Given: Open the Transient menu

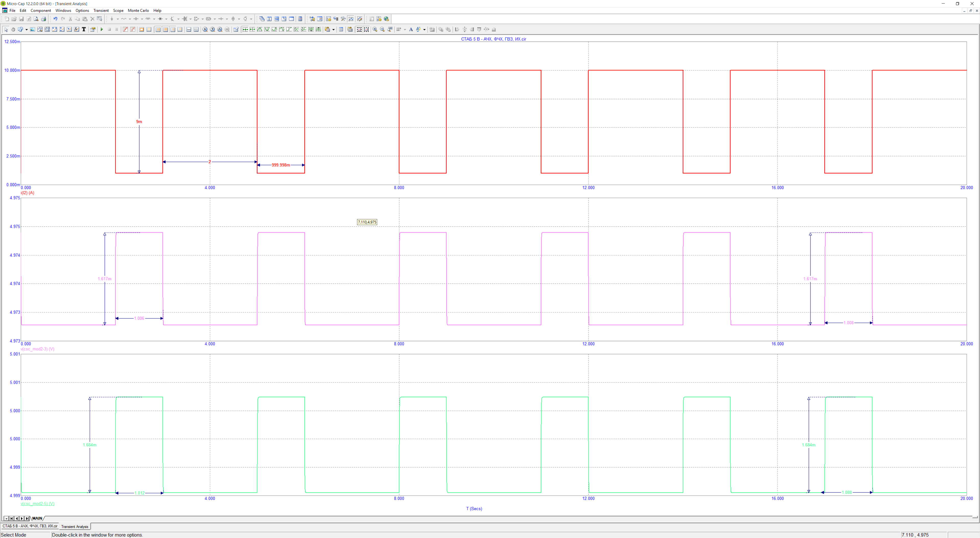Looking at the screenshot, I should coord(101,10).
